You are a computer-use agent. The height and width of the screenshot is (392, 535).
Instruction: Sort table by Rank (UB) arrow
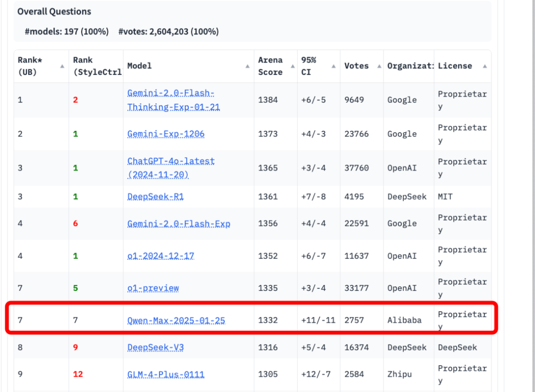pyautogui.click(x=62, y=66)
